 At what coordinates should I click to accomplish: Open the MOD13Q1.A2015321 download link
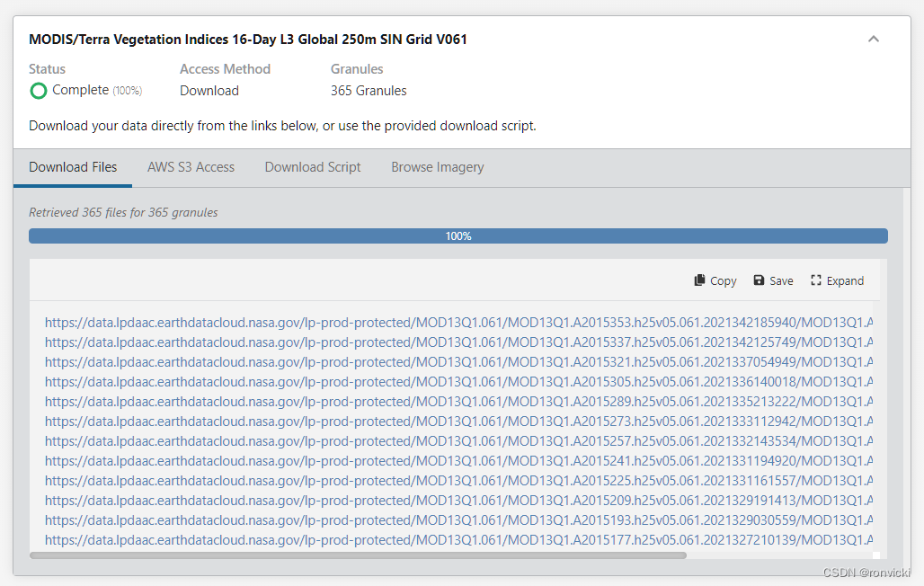click(458, 362)
